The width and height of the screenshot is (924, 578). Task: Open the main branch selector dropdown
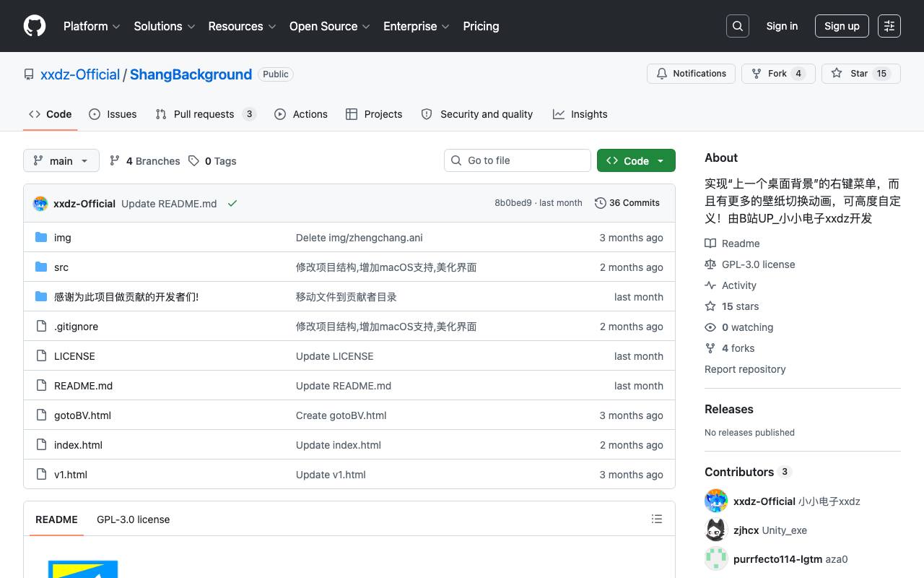[x=61, y=160]
